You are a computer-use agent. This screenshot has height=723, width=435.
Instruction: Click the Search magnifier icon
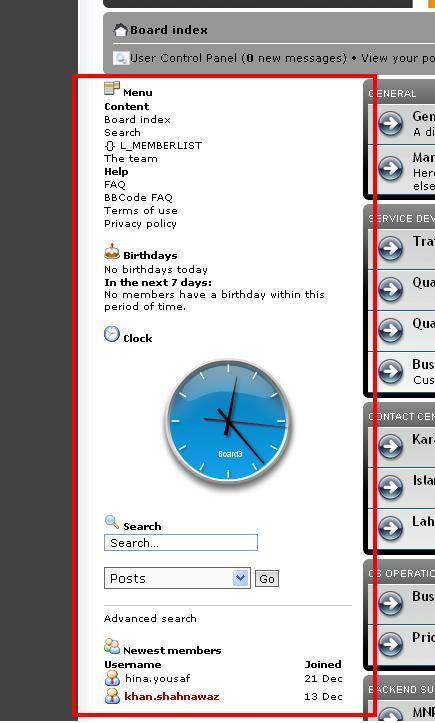pyautogui.click(x=112, y=522)
